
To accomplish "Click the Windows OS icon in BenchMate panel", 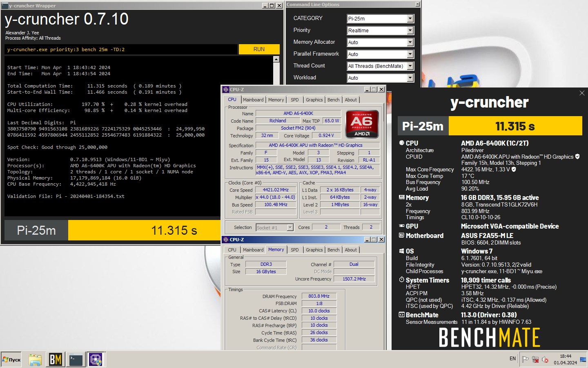I will click(402, 251).
